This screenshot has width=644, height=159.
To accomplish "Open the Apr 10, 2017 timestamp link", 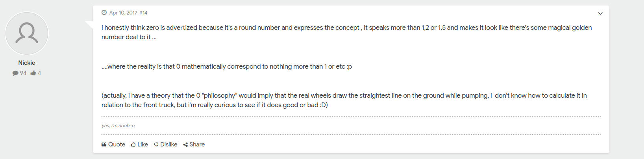I will [x=123, y=13].
